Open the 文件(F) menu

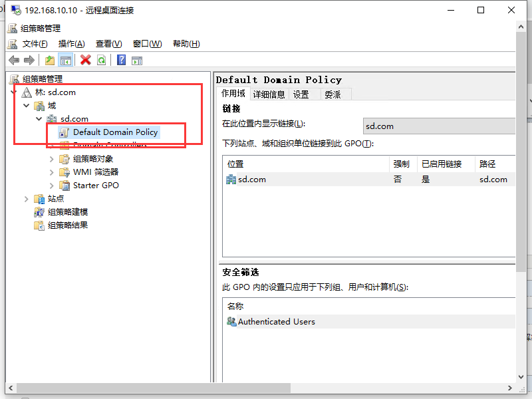[35, 44]
